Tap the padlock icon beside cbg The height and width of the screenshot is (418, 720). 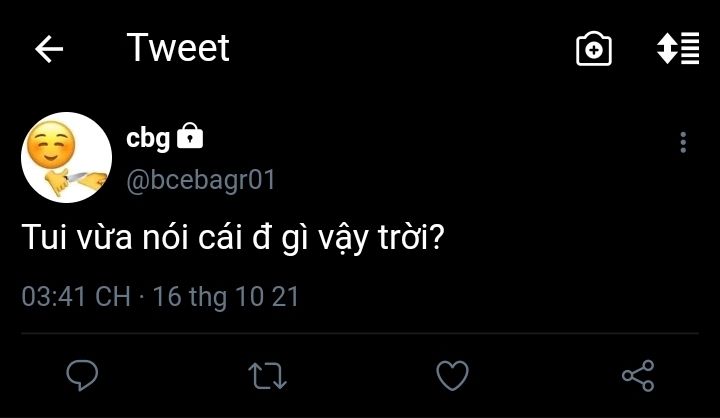pyautogui.click(x=190, y=136)
